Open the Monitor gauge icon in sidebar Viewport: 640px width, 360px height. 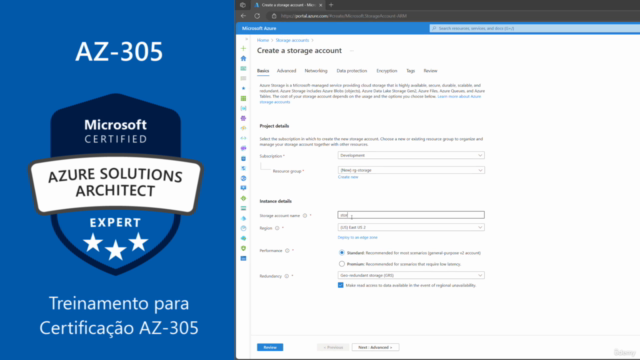244,228
